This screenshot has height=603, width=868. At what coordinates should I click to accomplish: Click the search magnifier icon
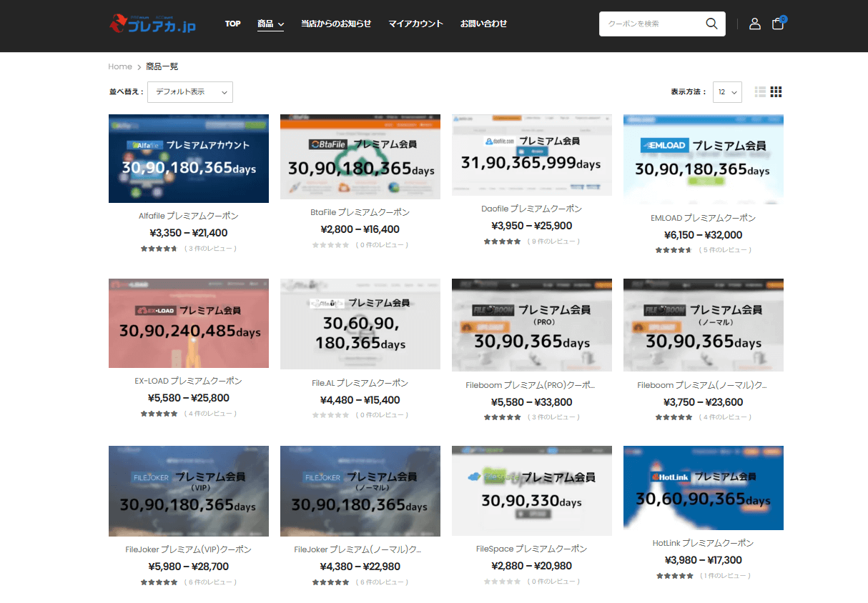(711, 24)
